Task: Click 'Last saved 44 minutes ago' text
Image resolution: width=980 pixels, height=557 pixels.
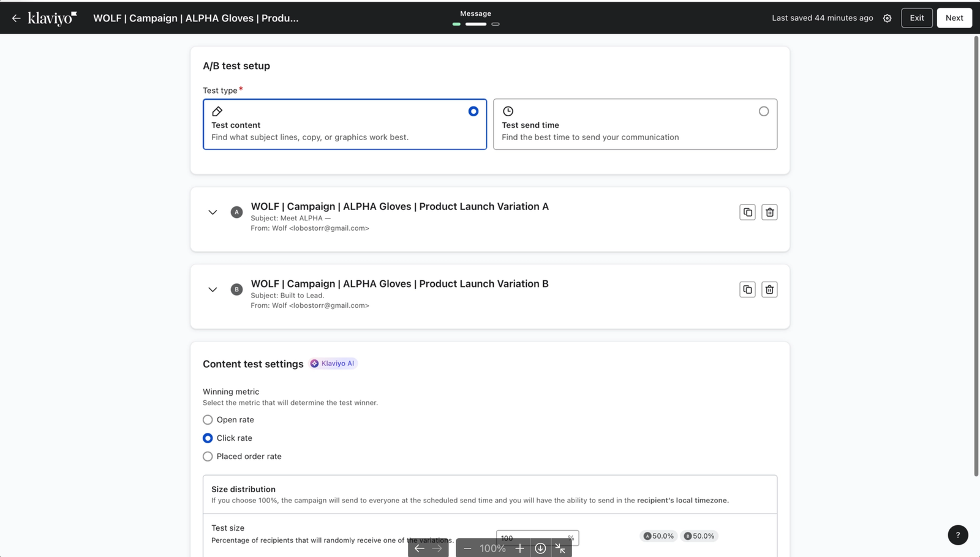Action: [x=822, y=18]
